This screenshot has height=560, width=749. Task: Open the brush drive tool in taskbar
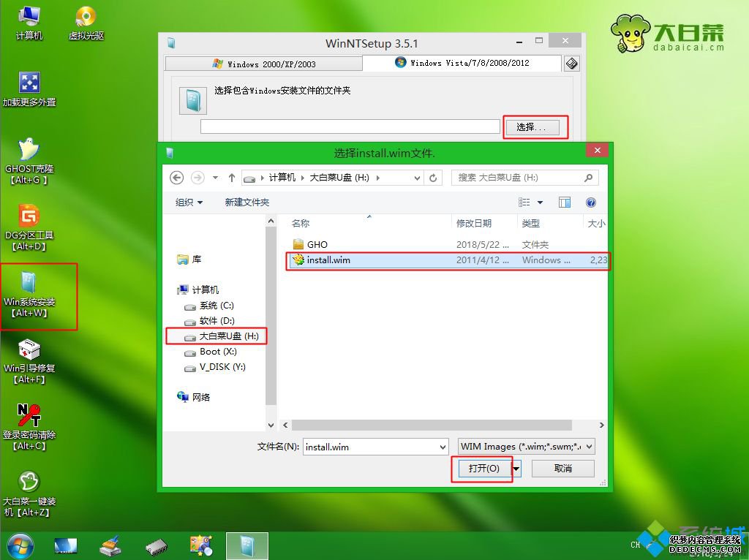click(x=110, y=546)
